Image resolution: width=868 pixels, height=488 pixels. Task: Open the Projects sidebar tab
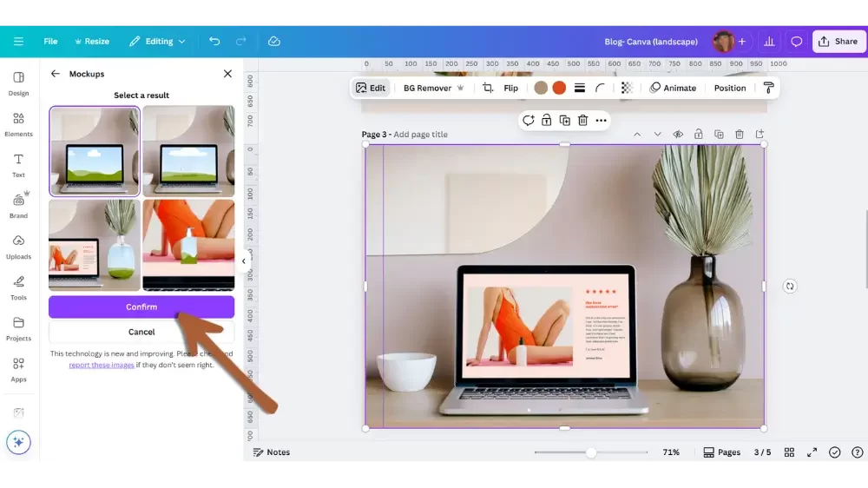click(18, 329)
